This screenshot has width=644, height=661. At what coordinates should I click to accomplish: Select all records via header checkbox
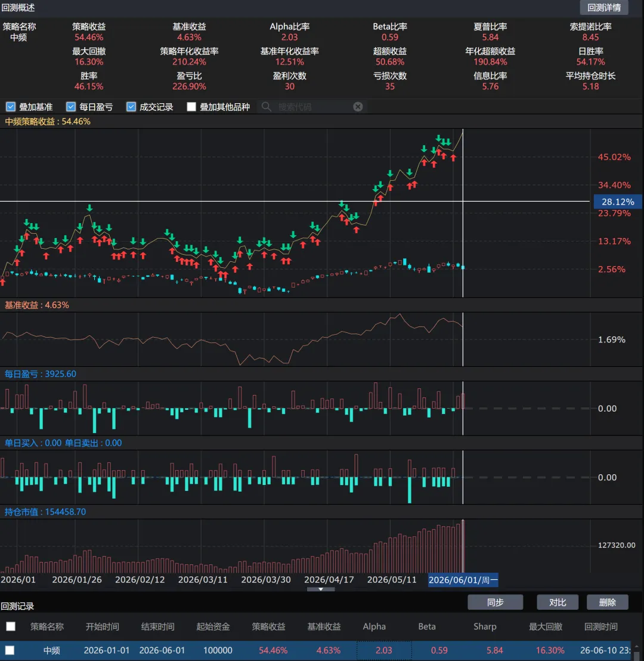click(11, 626)
